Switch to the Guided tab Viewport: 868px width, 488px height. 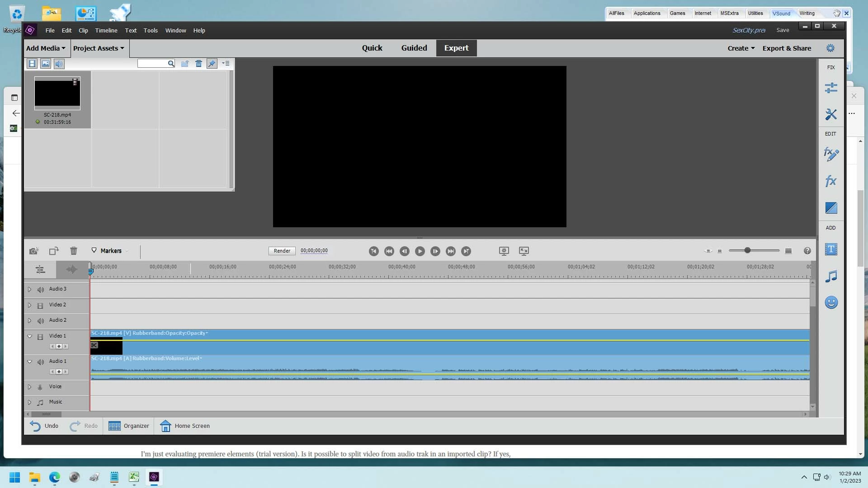414,48
